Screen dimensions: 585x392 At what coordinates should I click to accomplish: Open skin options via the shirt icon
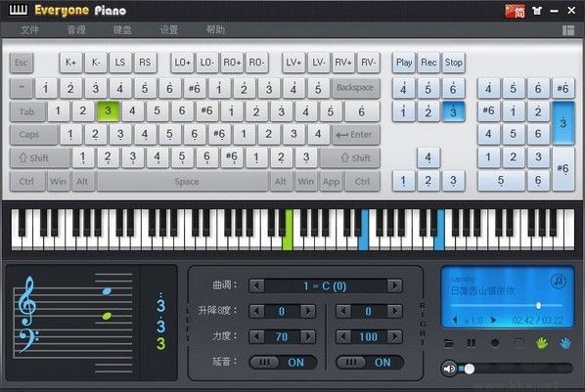coord(537,11)
